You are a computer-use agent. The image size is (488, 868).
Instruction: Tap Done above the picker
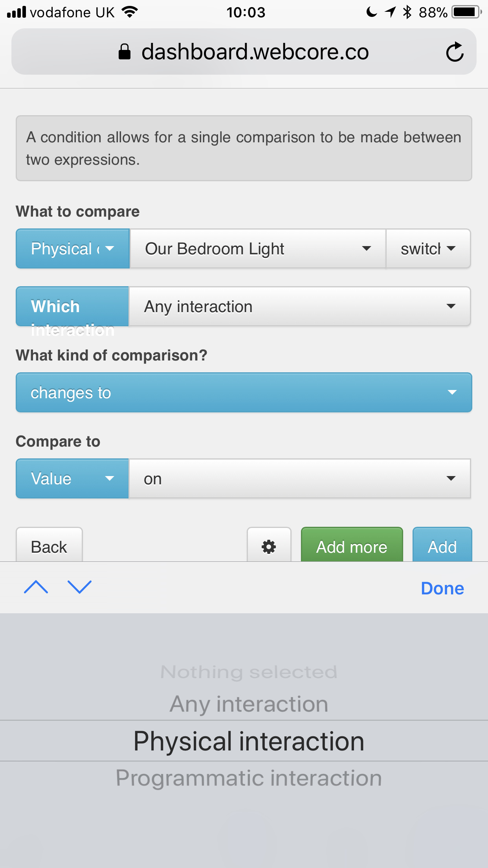pyautogui.click(x=442, y=588)
